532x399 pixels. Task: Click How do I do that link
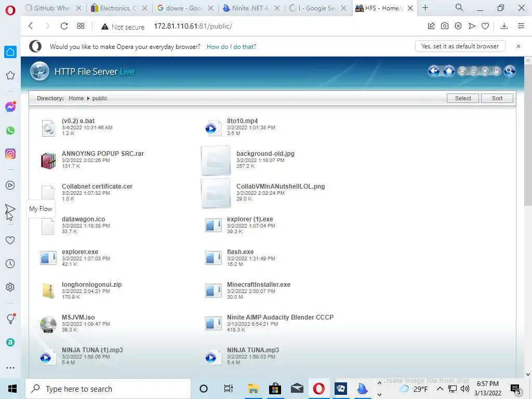tap(231, 46)
